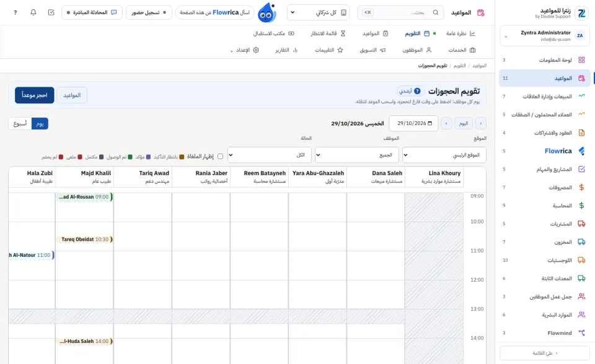Click the appointments calendar icon in header

coord(480,12)
